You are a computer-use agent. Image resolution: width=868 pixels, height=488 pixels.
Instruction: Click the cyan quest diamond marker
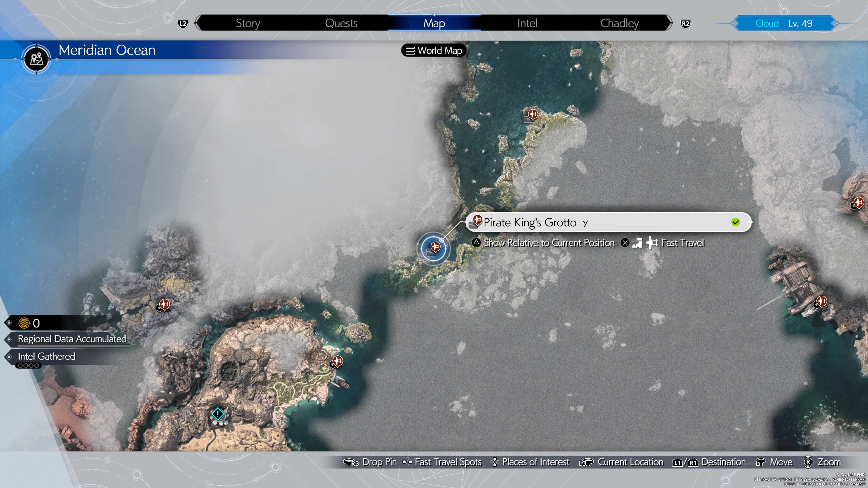[218, 414]
